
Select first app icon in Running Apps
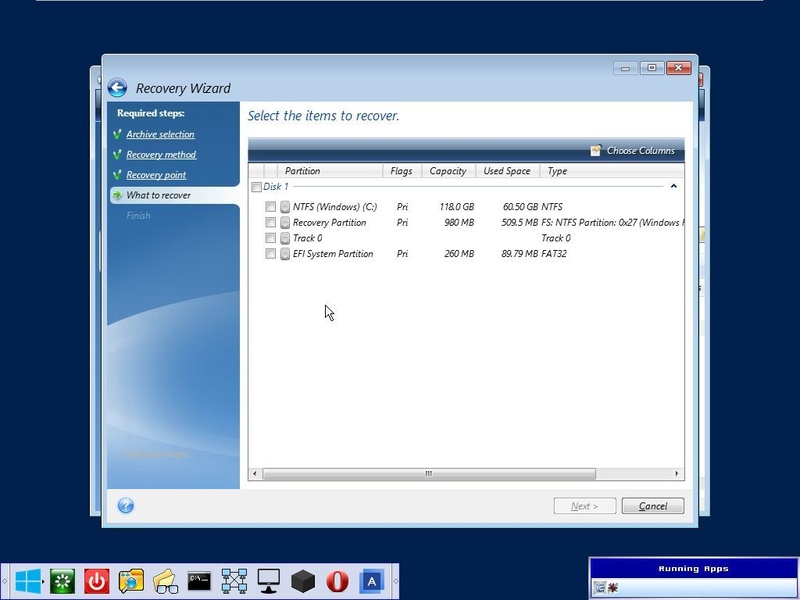[x=599, y=588]
